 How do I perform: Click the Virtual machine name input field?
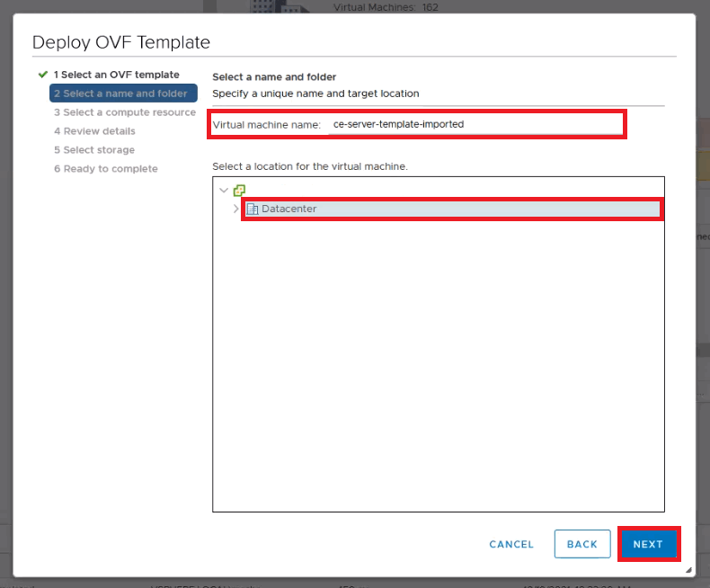coord(475,124)
